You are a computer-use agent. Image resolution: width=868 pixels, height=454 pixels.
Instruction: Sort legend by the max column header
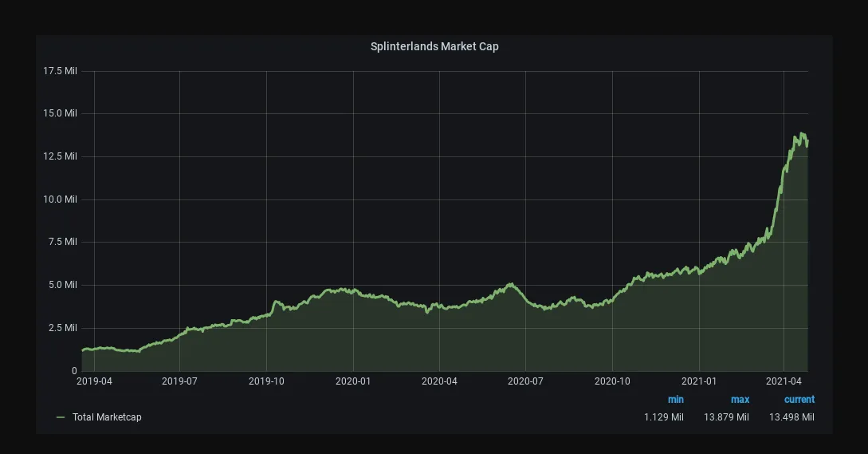[x=740, y=399]
